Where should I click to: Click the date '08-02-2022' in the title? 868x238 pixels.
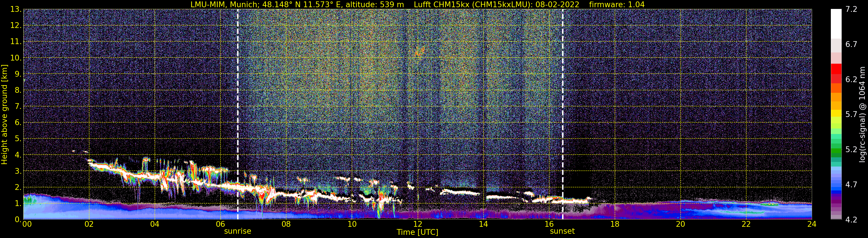point(557,4)
